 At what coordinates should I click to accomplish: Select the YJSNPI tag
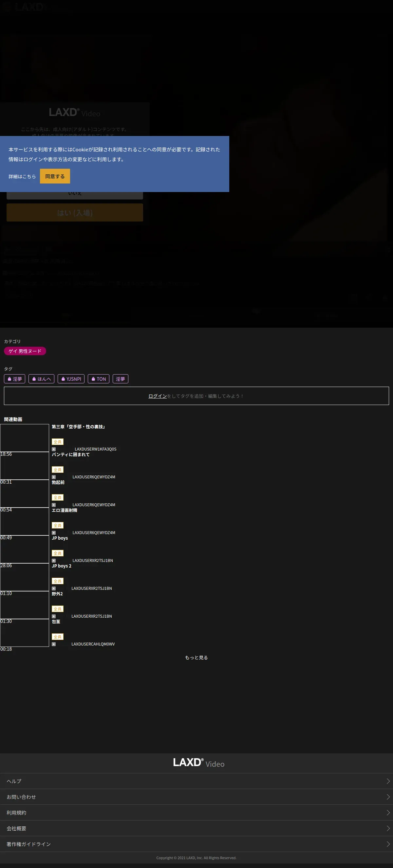coord(71,379)
